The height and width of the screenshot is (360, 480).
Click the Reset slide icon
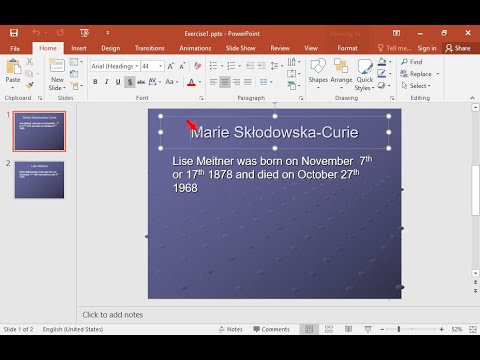coord(74,74)
